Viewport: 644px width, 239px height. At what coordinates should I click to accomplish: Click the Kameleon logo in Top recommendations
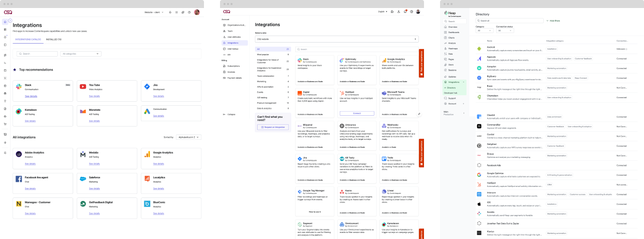click(x=19, y=111)
